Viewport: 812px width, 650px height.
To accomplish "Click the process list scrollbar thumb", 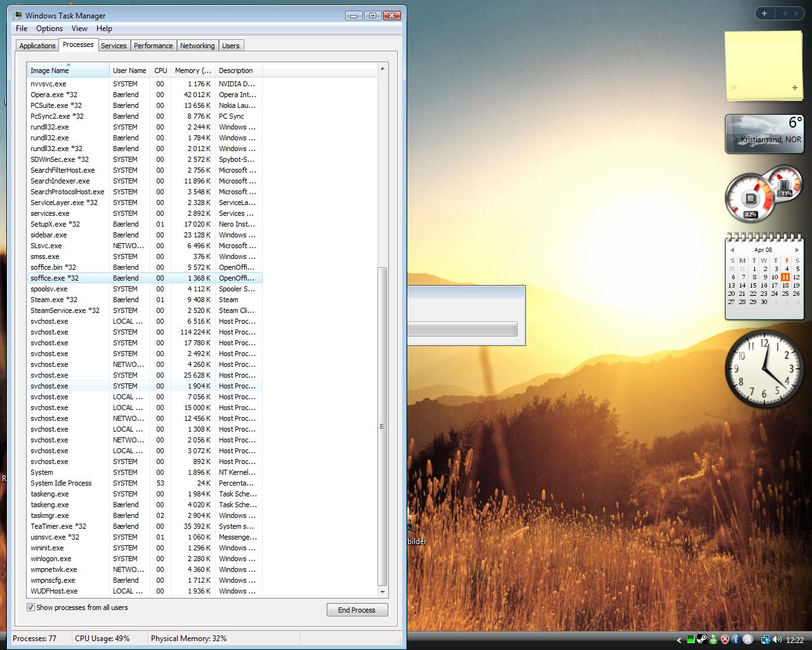I will (x=382, y=427).
